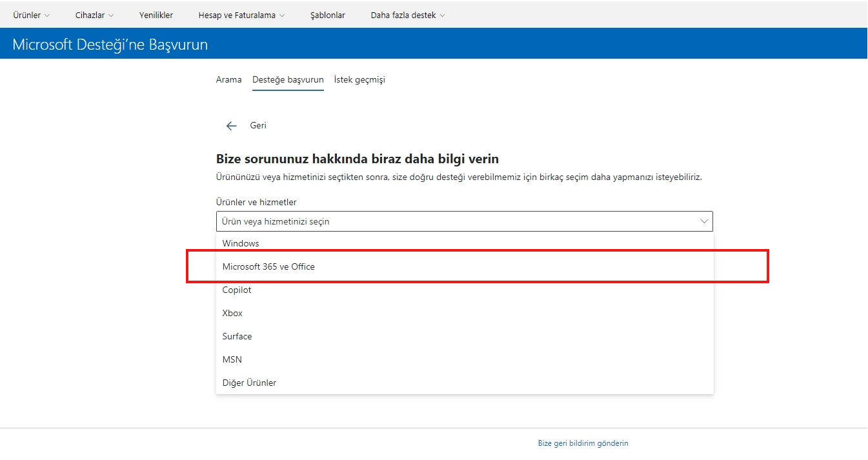Choose Surface from the dropdown
868x460 pixels.
point(465,336)
